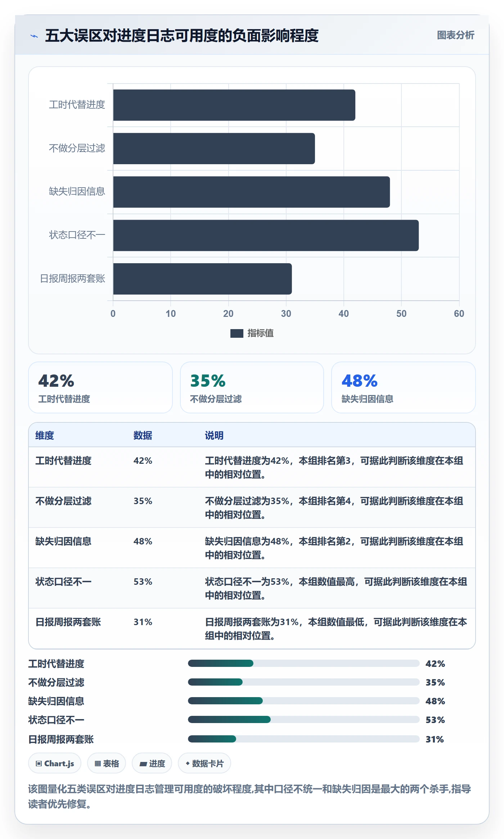Image resolution: width=504 pixels, height=839 pixels.
Task: Click the 日报周报两套账 progress bar at 31%
Action: tap(304, 739)
